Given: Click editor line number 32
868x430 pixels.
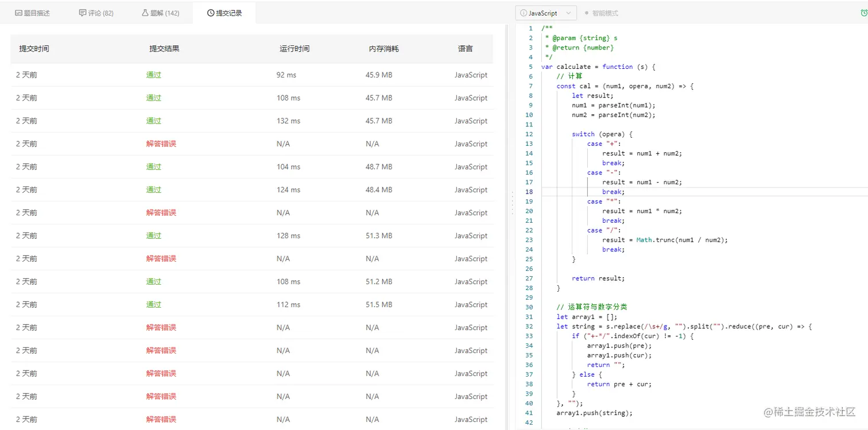Looking at the screenshot, I should (529, 326).
